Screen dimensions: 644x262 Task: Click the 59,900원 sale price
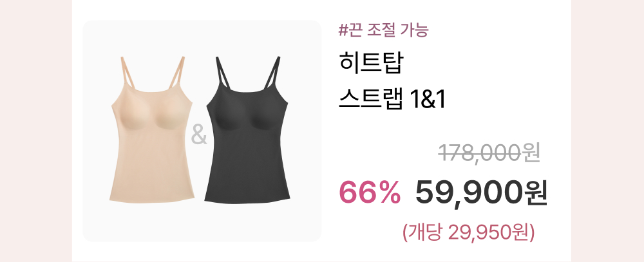coord(481,193)
